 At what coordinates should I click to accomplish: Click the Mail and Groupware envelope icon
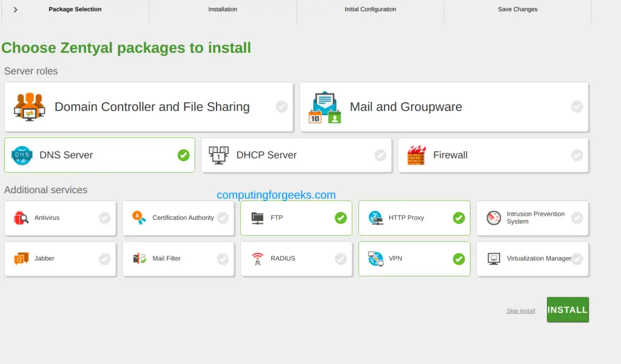click(325, 107)
